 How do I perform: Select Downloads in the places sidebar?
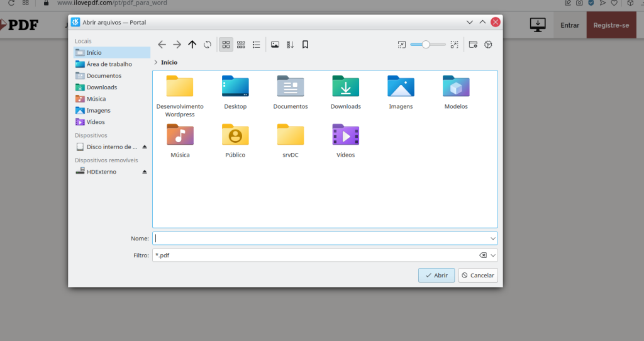pos(112,87)
